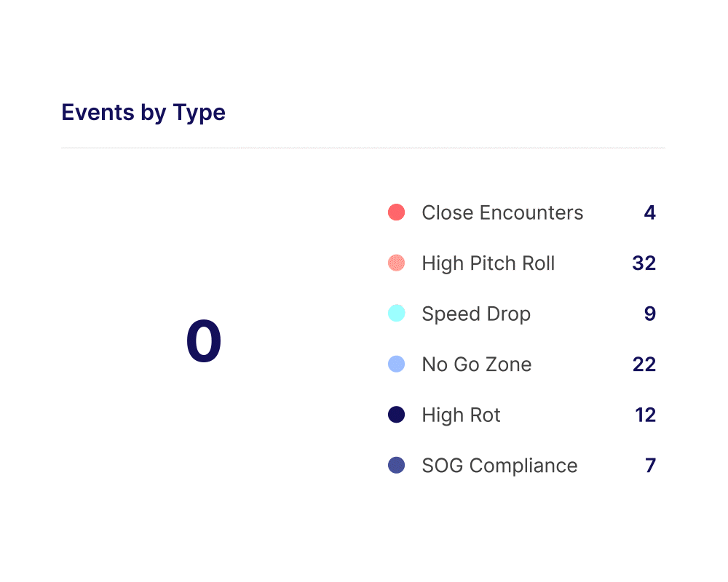Click the Speed Drop count of 9
Viewport: 728px width, 582px height.
tap(649, 314)
